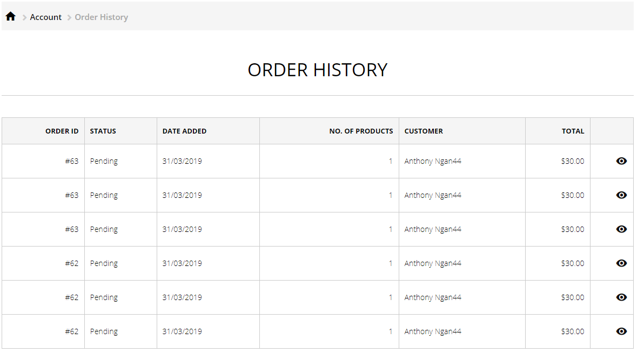644x359 pixels.
Task: Select the CUSTOMER column header
Action: 424,131
